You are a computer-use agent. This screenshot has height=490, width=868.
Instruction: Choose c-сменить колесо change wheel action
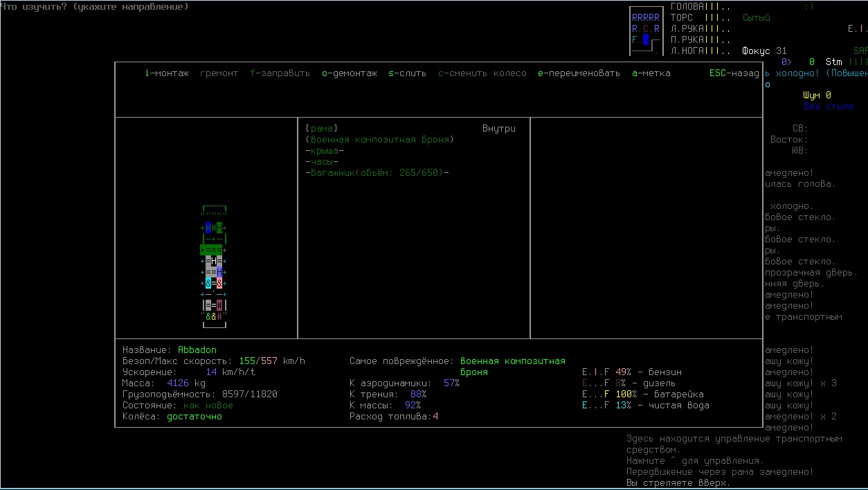482,73
